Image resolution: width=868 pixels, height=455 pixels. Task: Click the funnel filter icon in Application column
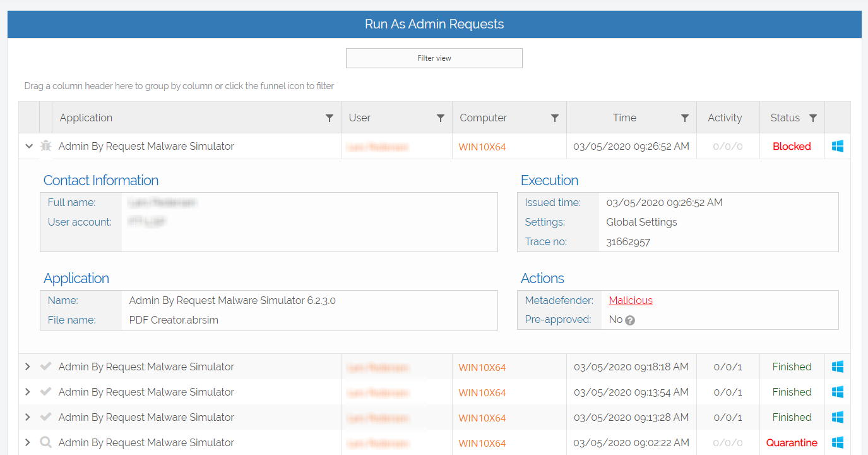329,118
